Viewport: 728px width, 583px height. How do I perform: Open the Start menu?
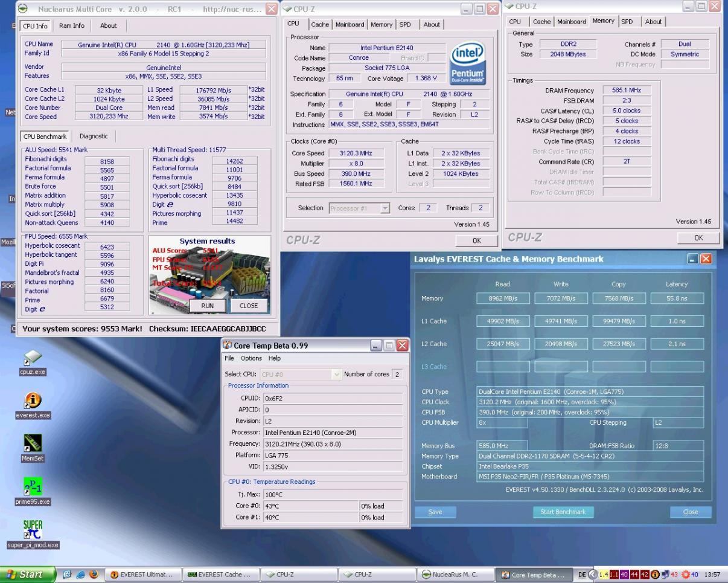click(28, 575)
